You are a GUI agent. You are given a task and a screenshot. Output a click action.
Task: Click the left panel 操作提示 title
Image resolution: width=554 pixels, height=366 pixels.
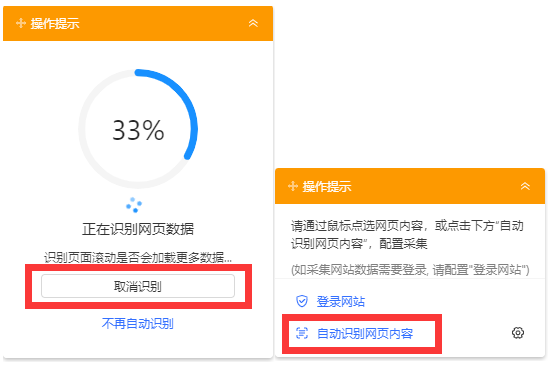tap(55, 24)
